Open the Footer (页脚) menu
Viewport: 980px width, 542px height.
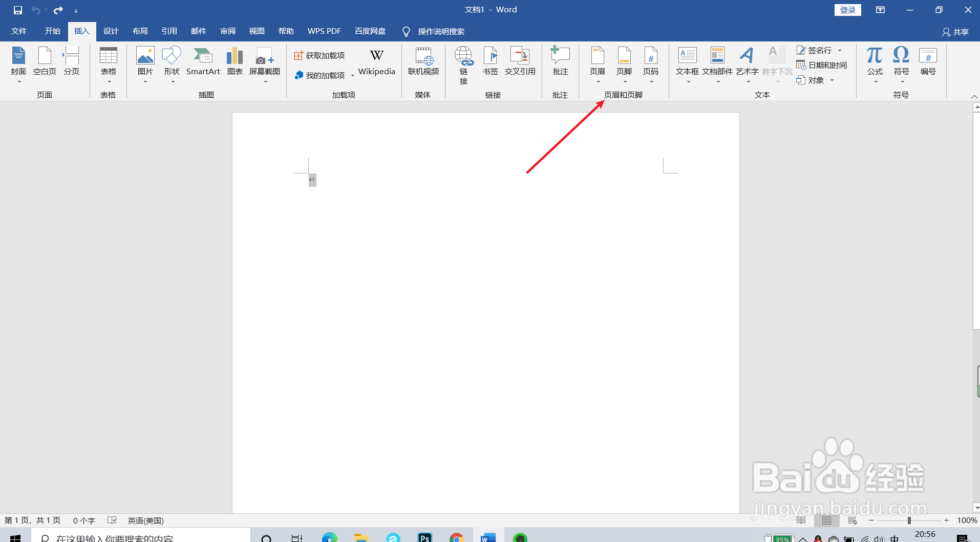[624, 65]
